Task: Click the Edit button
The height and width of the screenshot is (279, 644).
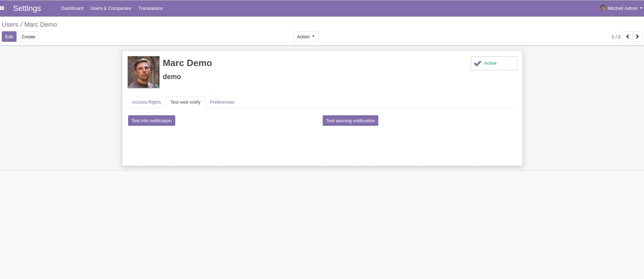Action: (x=9, y=37)
